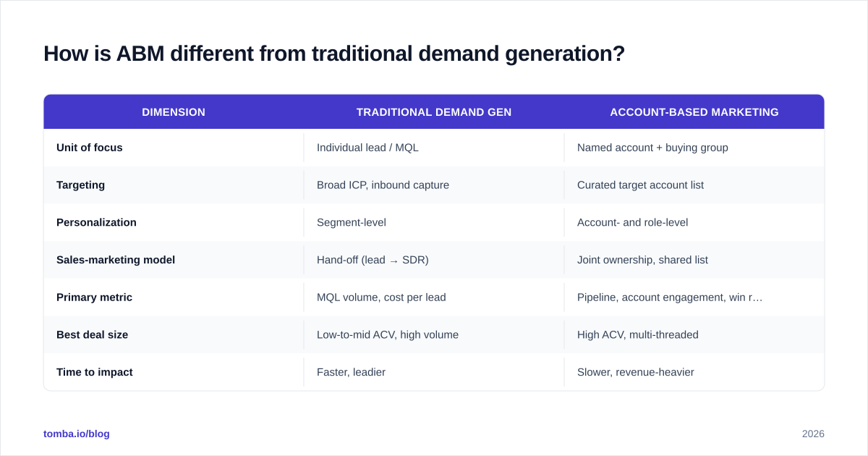This screenshot has width=868, height=456.
Task: Click the 'Best deal size' row label
Action: (x=92, y=334)
